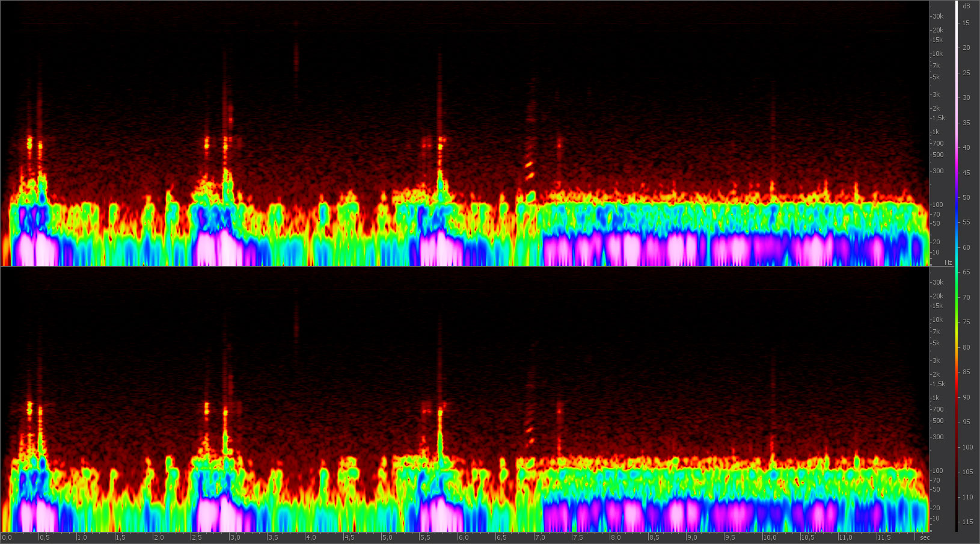The image size is (980, 544).
Task: Select the 7,0 second time ruler mark
Action: tap(540, 537)
